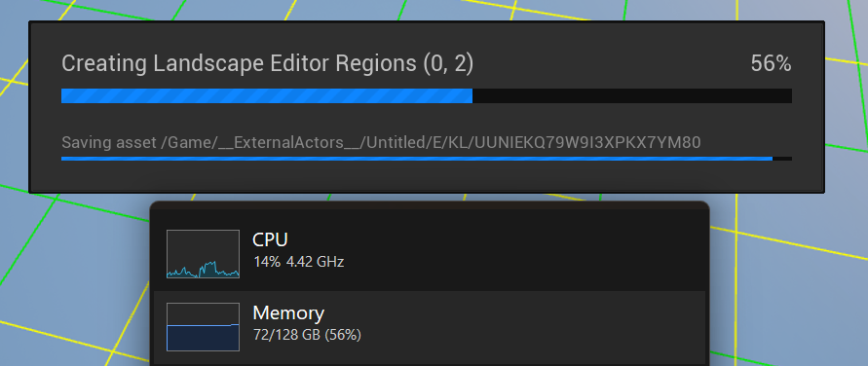Click the filled blue part of main progress bar
868x366 pixels.
tap(267, 95)
